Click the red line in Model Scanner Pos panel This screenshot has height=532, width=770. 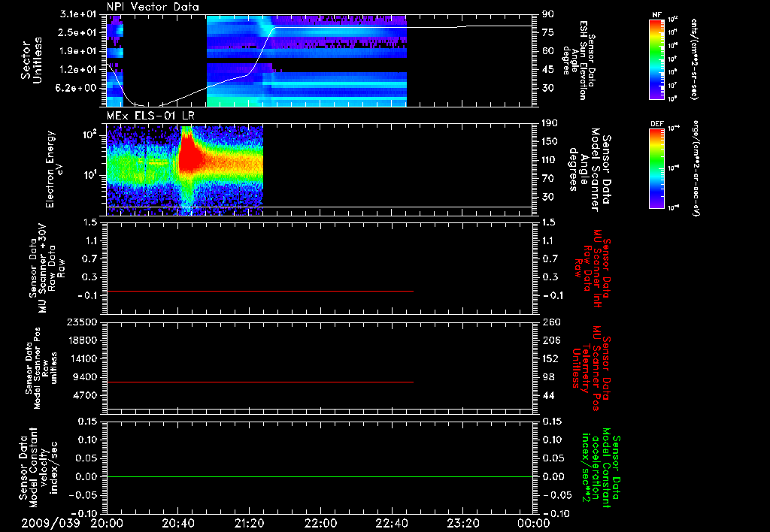[x=260, y=382]
